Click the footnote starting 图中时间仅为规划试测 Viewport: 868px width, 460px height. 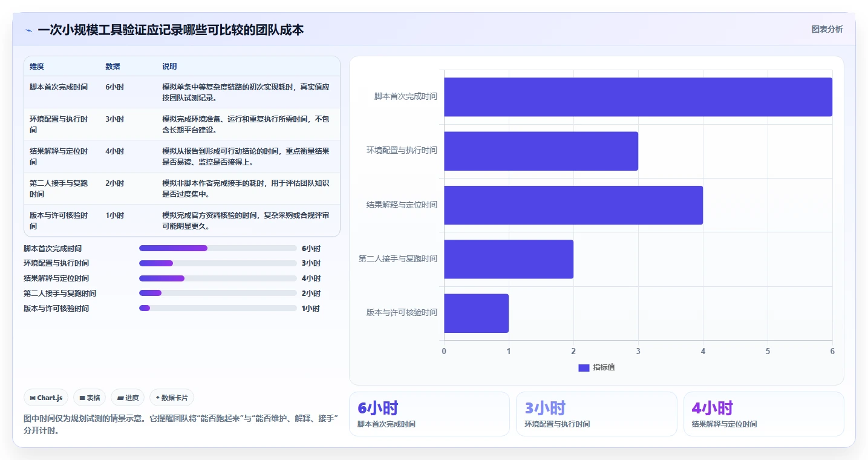[181, 425]
